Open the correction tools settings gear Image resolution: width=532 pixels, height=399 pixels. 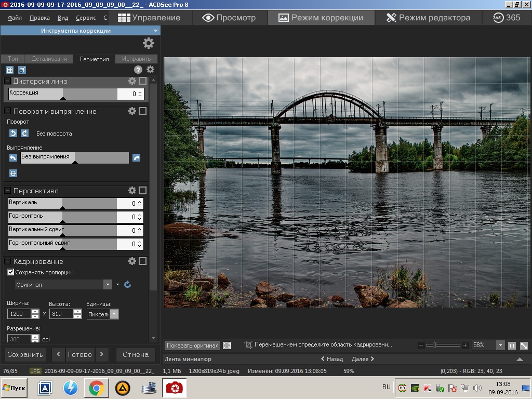(x=148, y=43)
